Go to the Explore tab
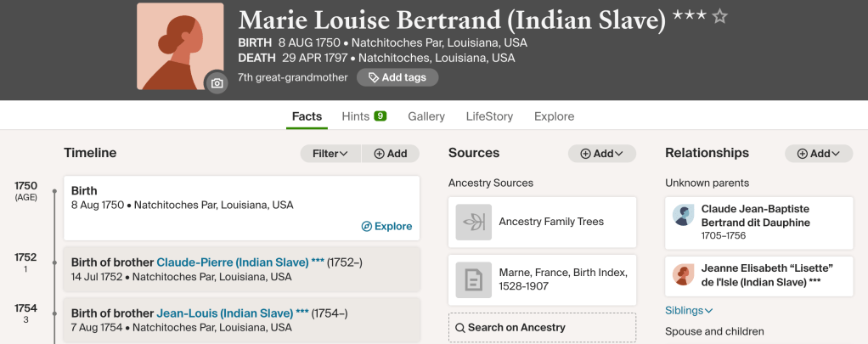 click(554, 116)
